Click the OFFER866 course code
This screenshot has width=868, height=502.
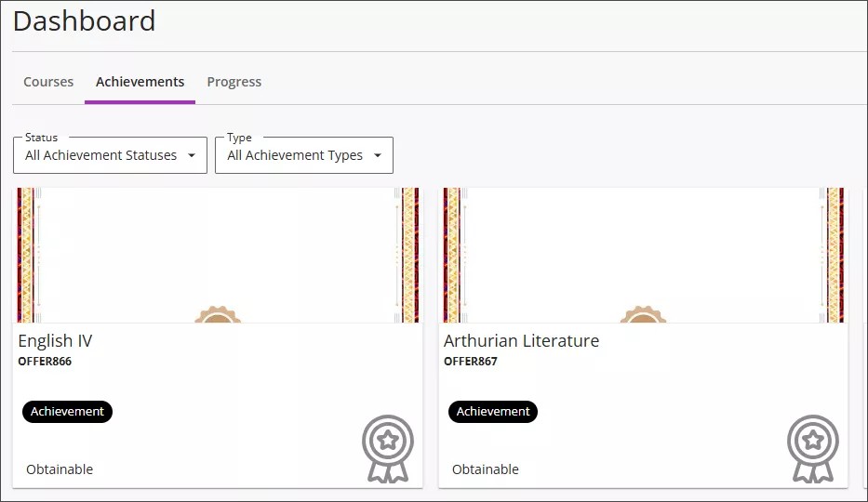[x=45, y=362]
